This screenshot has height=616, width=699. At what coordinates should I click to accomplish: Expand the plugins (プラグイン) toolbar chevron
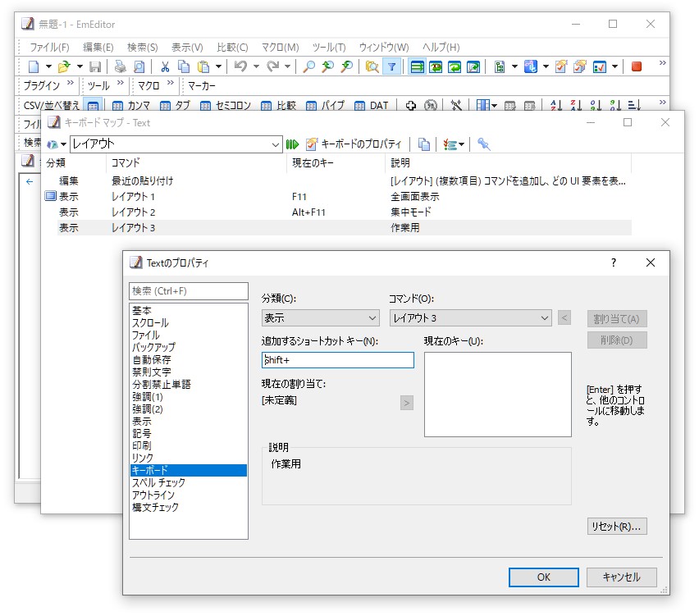[71, 83]
